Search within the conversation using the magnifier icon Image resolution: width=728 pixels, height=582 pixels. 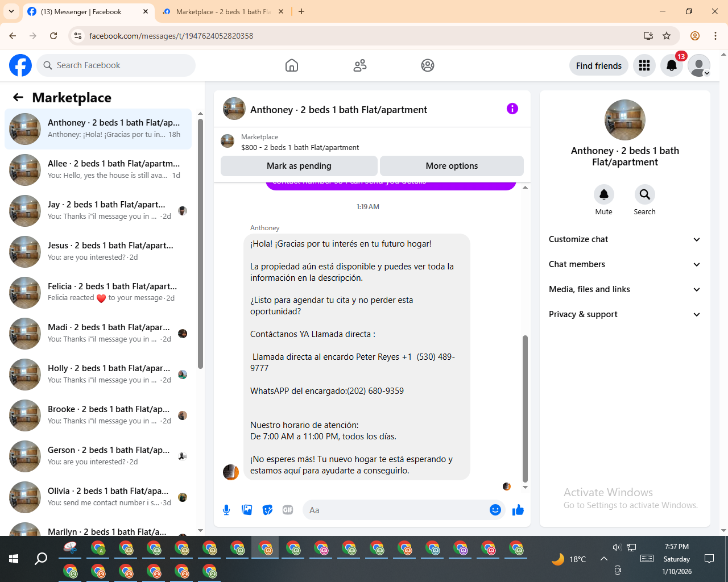click(644, 194)
